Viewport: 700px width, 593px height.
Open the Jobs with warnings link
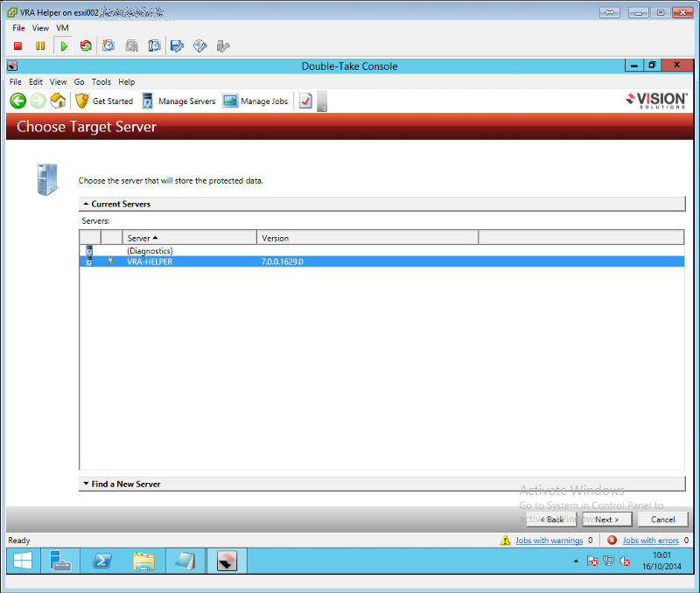click(x=549, y=541)
